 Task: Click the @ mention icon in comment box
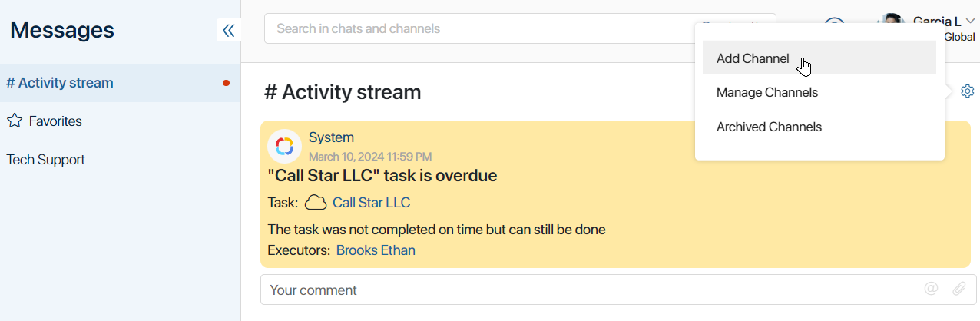click(931, 289)
